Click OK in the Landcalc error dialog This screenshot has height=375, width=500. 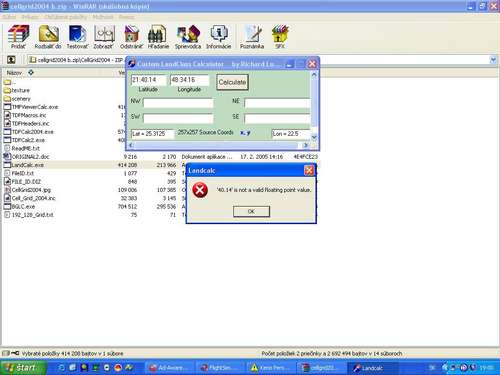click(251, 211)
